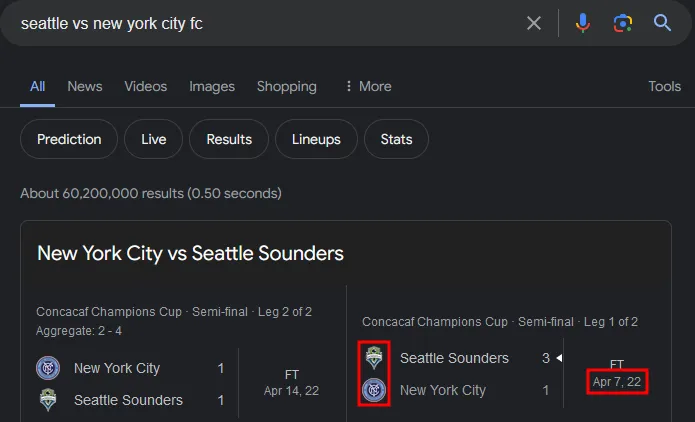The width and height of the screenshot is (695, 422).
Task: Open the More search categories dropdown
Action: click(x=369, y=86)
